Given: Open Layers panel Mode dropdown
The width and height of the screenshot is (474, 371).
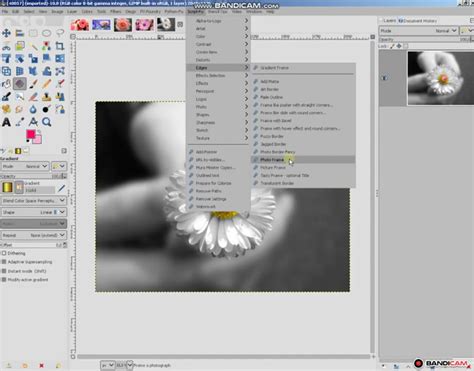Looking at the screenshot, I should 419,31.
